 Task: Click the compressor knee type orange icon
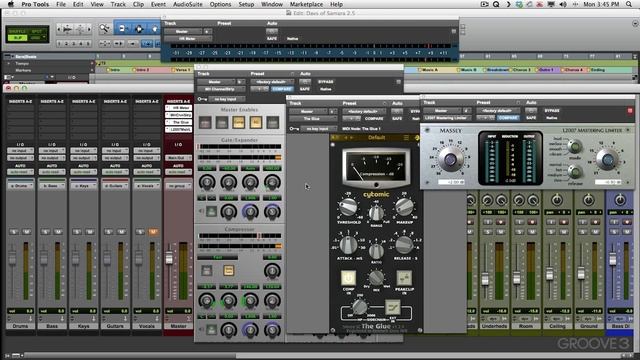[229, 271]
